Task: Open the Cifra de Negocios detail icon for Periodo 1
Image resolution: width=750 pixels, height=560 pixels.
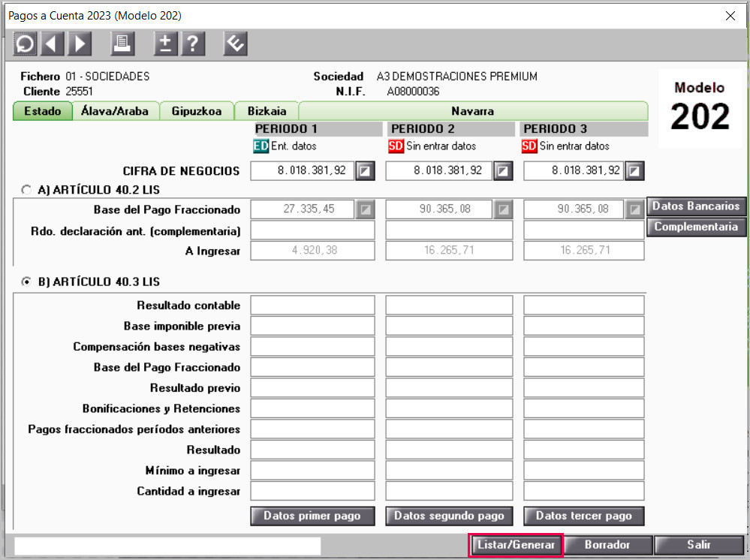Action: [365, 170]
